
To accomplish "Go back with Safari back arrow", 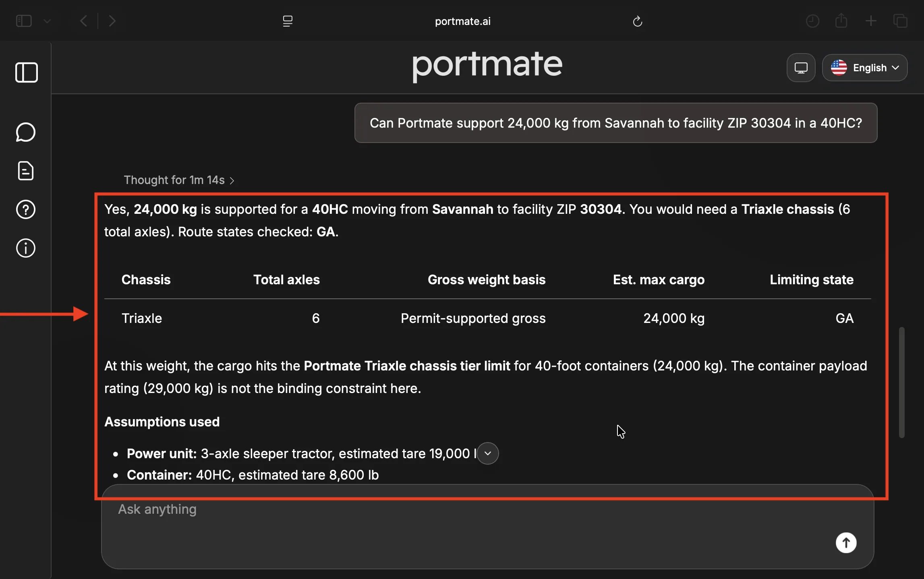I will [x=83, y=21].
